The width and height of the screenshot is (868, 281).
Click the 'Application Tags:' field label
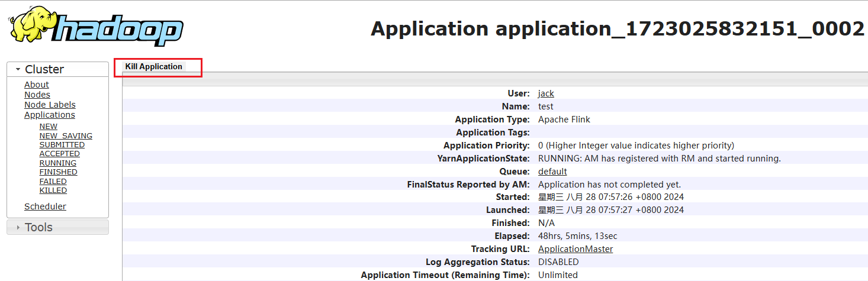click(x=493, y=133)
